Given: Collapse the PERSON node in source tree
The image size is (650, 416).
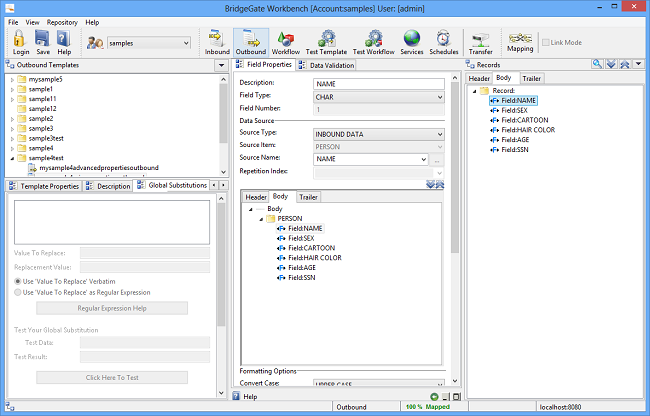Looking at the screenshot, I should click(261, 219).
